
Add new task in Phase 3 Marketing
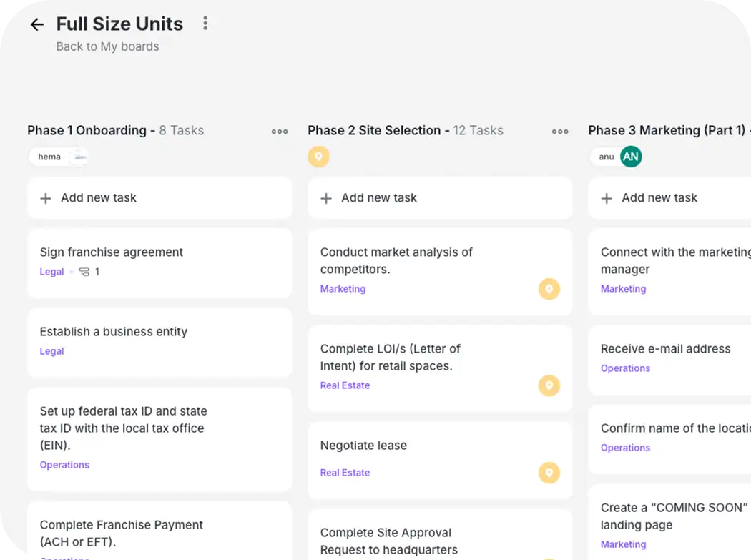[x=669, y=198]
